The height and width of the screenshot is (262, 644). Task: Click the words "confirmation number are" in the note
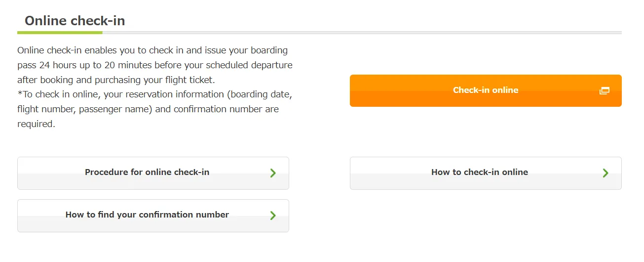coord(226,109)
